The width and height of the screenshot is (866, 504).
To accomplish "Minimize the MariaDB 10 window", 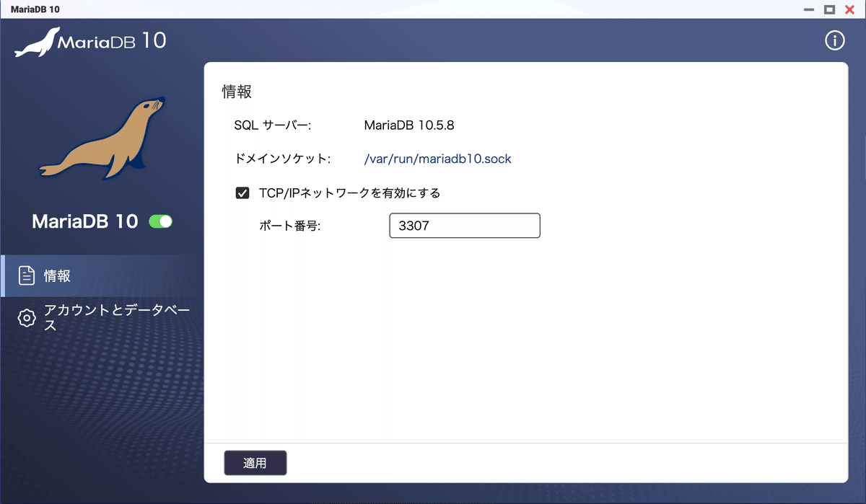I will (x=809, y=9).
